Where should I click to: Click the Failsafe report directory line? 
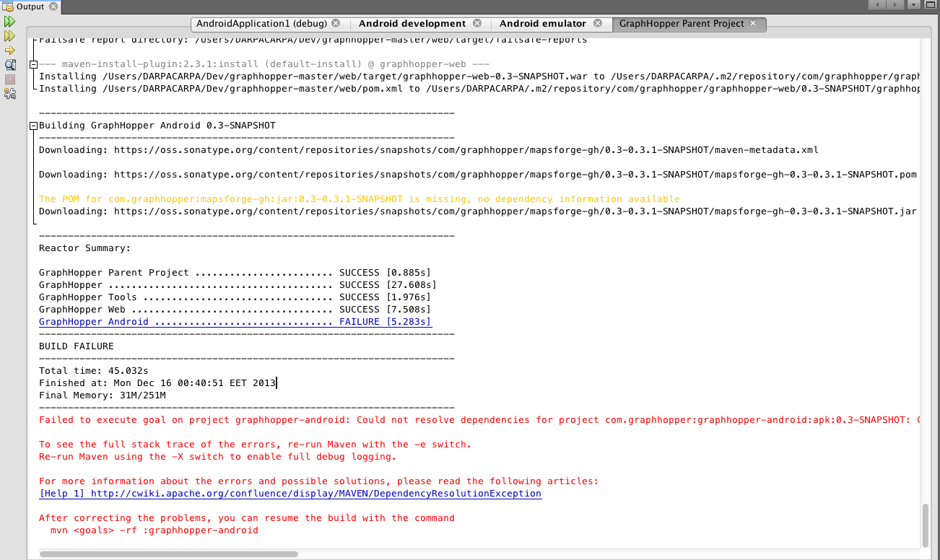313,40
